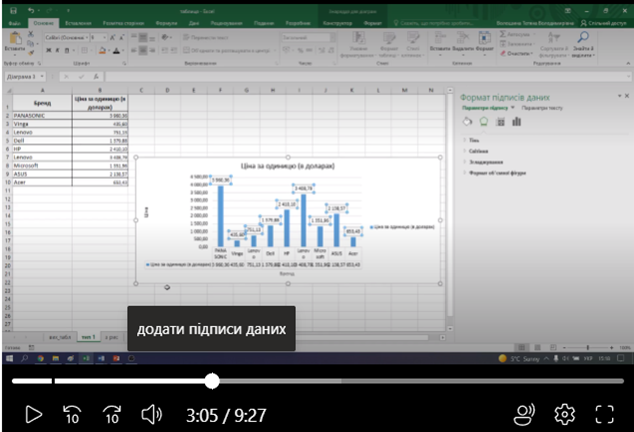Skip forward 10 seconds
634x432 pixels.
point(112,414)
